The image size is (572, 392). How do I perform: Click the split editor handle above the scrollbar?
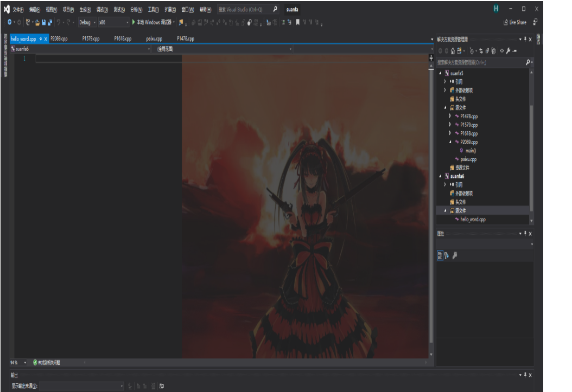click(431, 58)
